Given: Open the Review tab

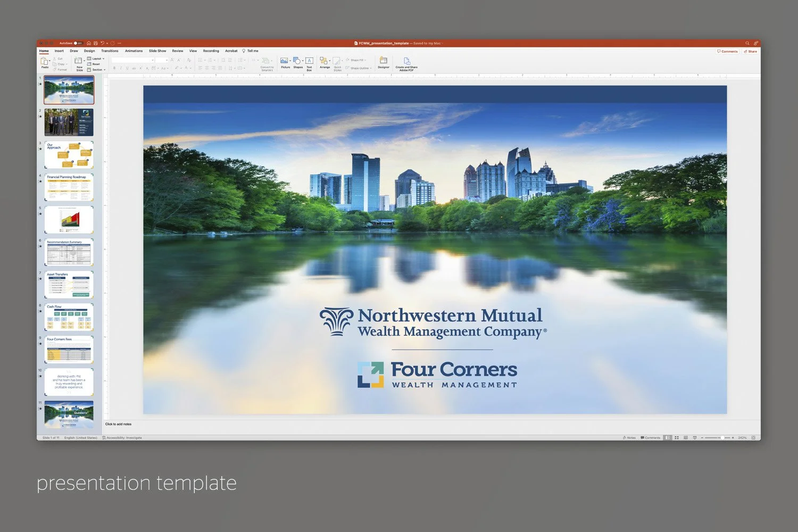Looking at the screenshot, I should coord(178,51).
